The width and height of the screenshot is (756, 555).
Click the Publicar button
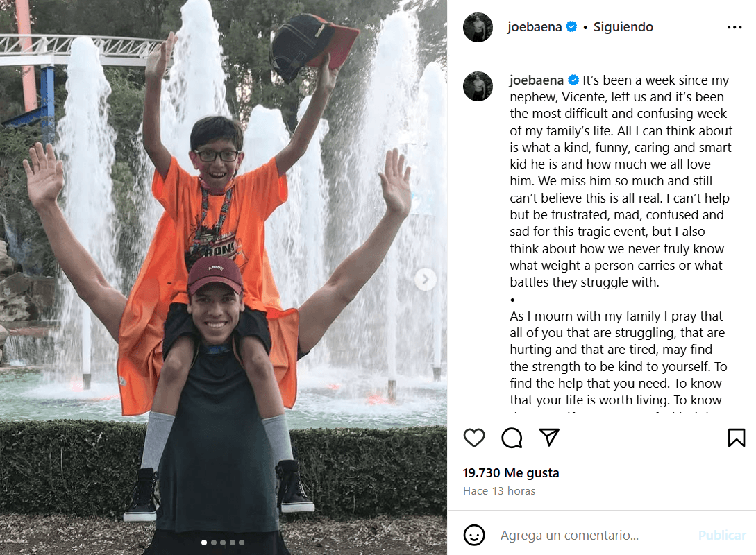coord(722,536)
